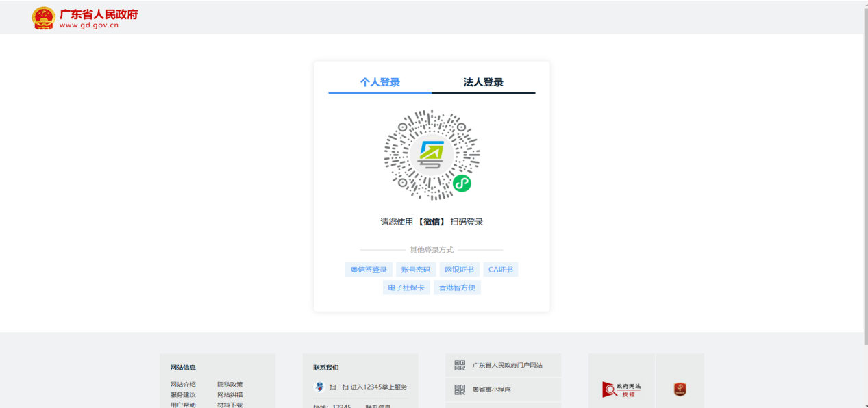Click the WeChat mini-program QR code
This screenshot has width=868, height=408.
[x=432, y=155]
